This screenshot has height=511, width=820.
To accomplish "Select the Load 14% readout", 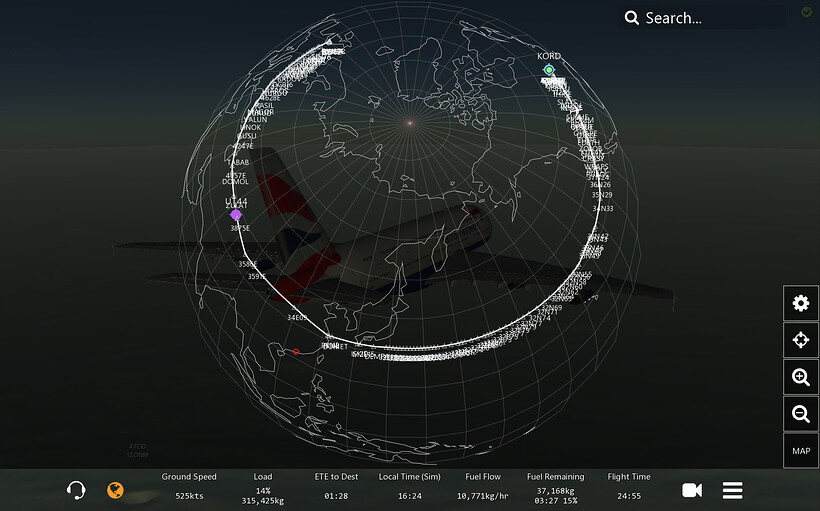I will coord(263,489).
